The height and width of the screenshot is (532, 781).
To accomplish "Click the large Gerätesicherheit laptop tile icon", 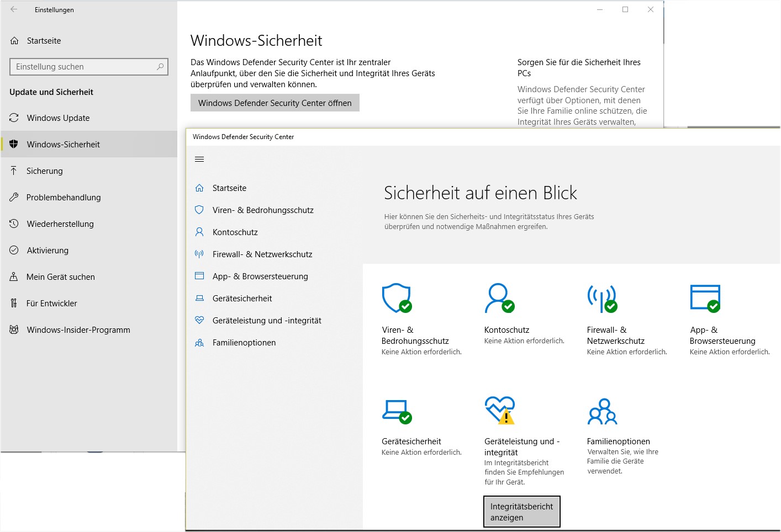I will point(397,412).
